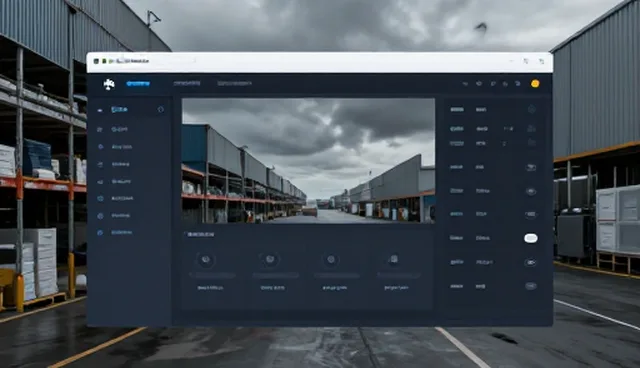Select the highlighted top entry in the sidebar

coord(119,109)
